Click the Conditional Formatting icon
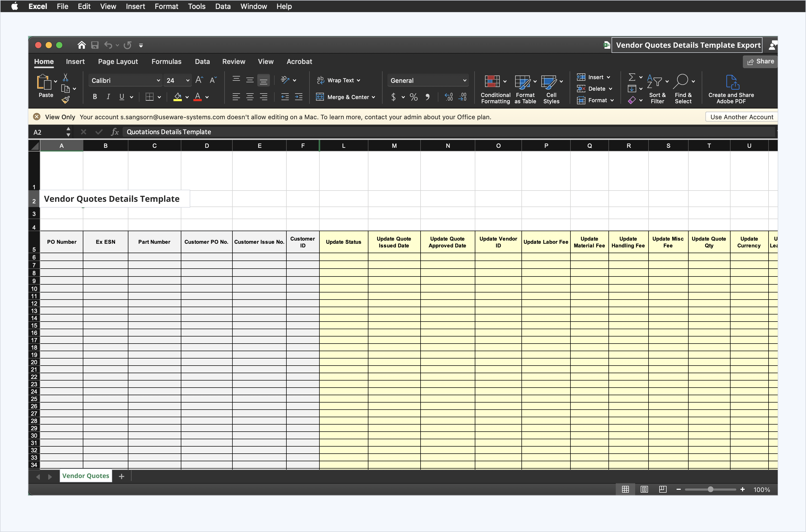806x532 pixels. pyautogui.click(x=492, y=82)
